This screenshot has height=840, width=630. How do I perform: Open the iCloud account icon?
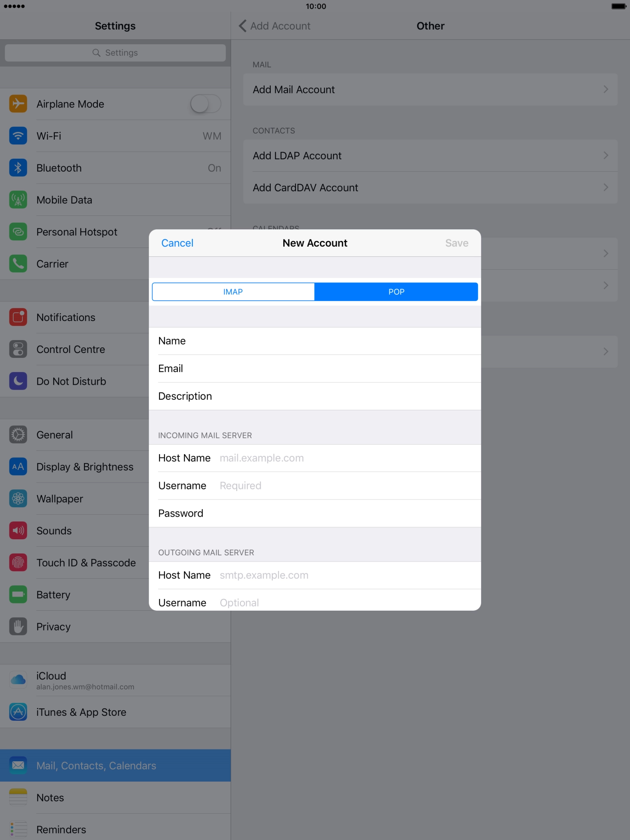[x=18, y=680]
